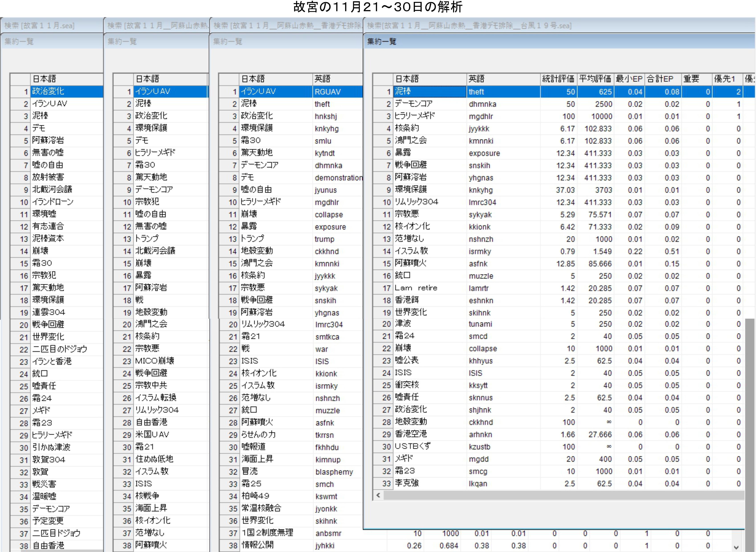Screen dimensions: 756x552
Task: Select the exposure cell in front table row 6
Action: 484,153
